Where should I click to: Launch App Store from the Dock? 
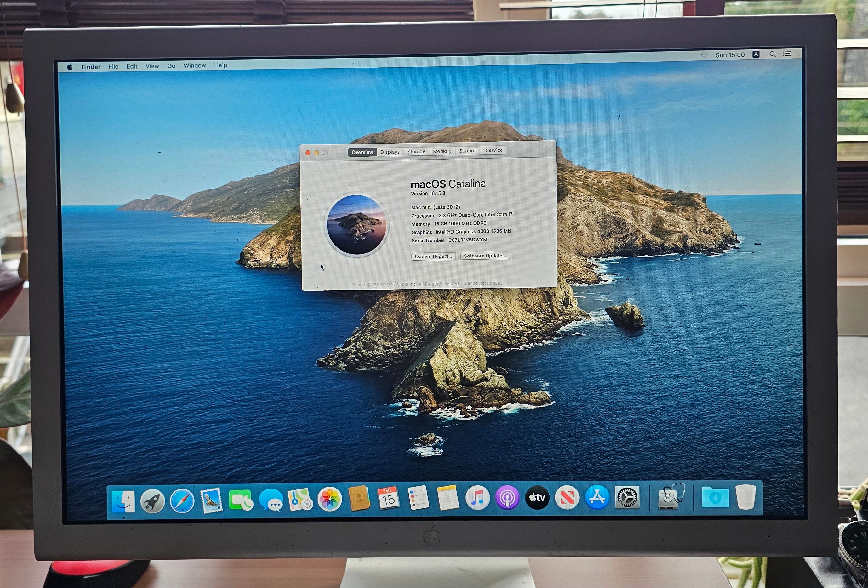point(597,497)
